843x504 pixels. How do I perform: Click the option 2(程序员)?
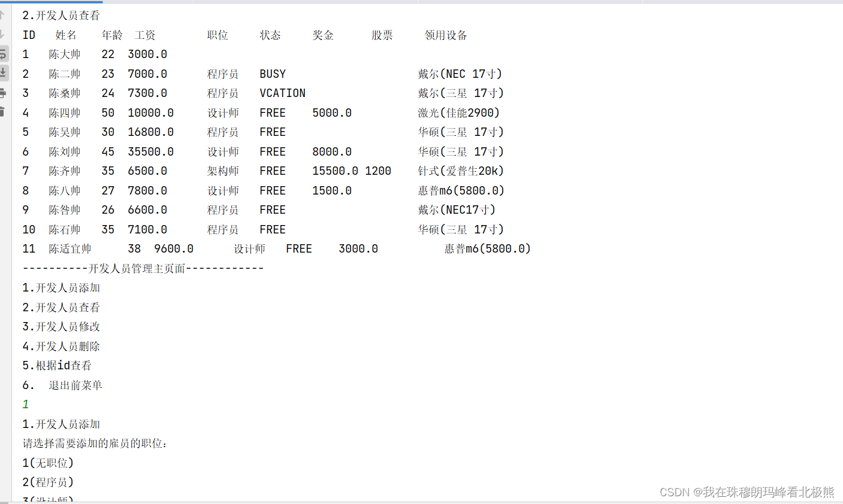48,482
